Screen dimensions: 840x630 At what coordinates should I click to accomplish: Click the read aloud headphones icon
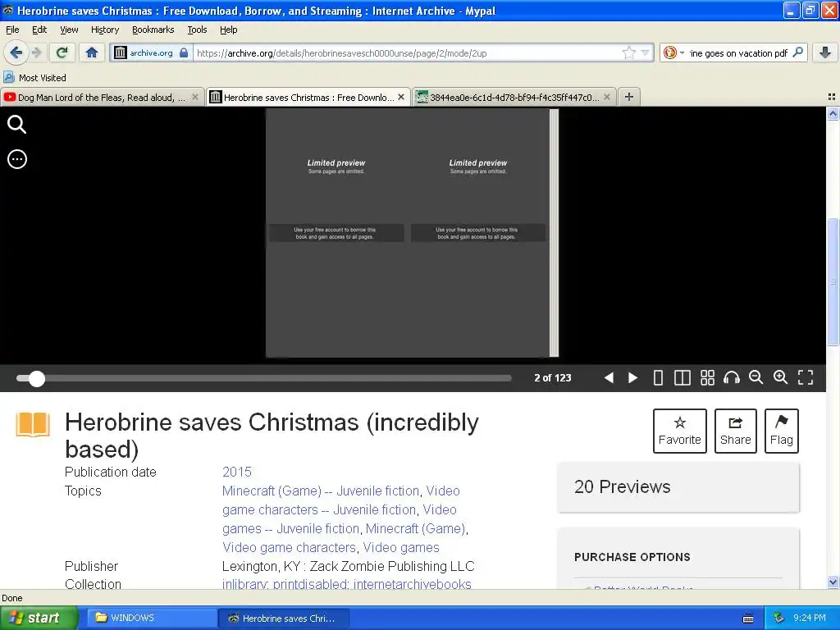731,377
